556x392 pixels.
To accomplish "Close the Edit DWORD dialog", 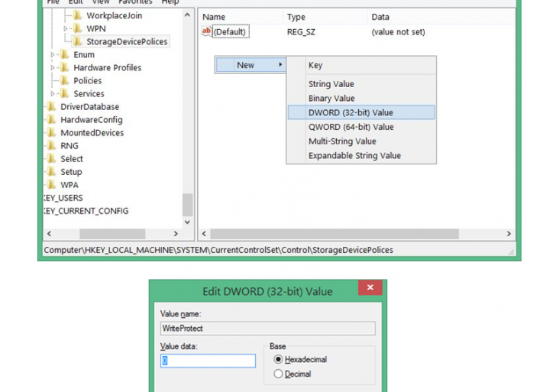I will coord(370,287).
